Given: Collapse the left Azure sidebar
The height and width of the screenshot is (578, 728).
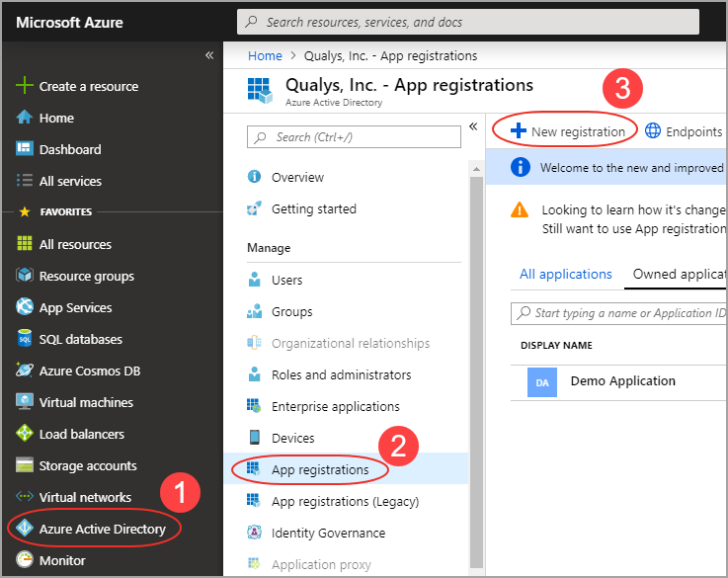Looking at the screenshot, I should click(209, 55).
